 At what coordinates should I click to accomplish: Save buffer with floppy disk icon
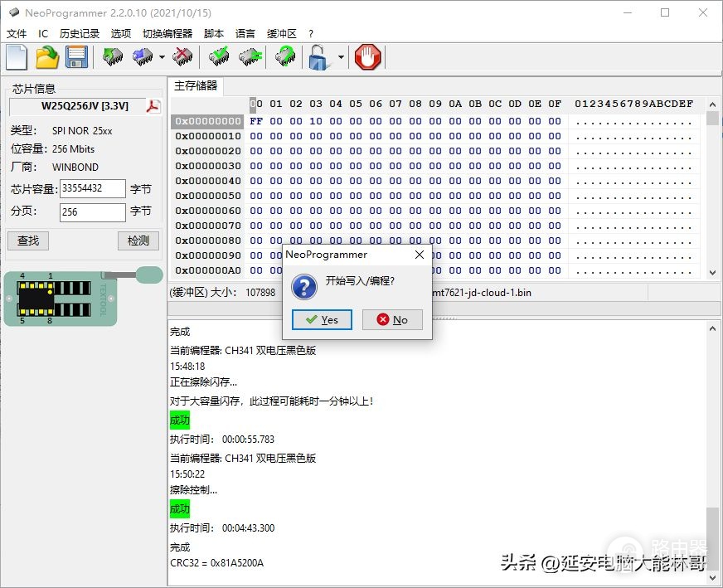[x=76, y=57]
